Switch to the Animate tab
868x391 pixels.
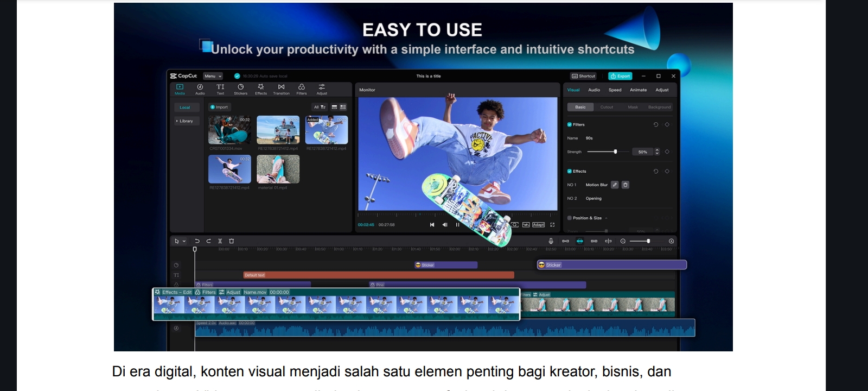pos(638,90)
